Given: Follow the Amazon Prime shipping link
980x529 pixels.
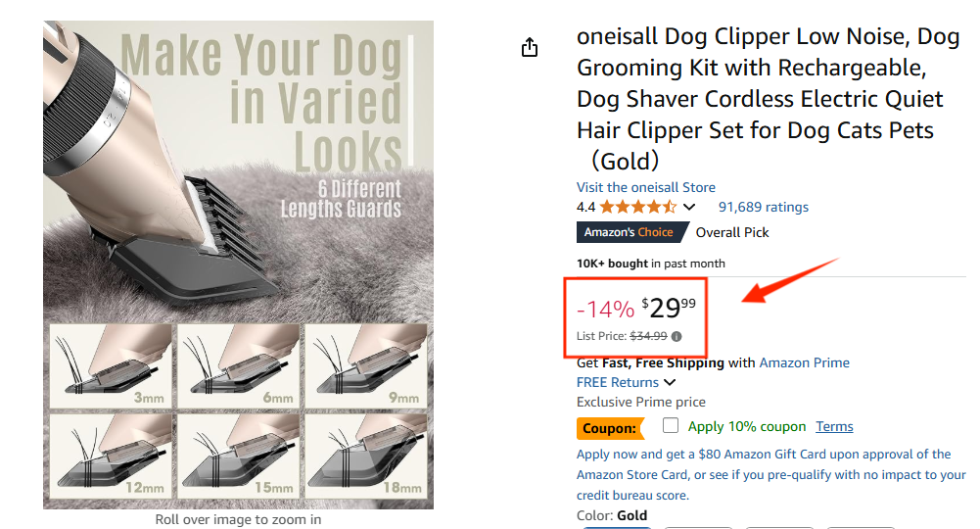Looking at the screenshot, I should pyautogui.click(x=804, y=362).
